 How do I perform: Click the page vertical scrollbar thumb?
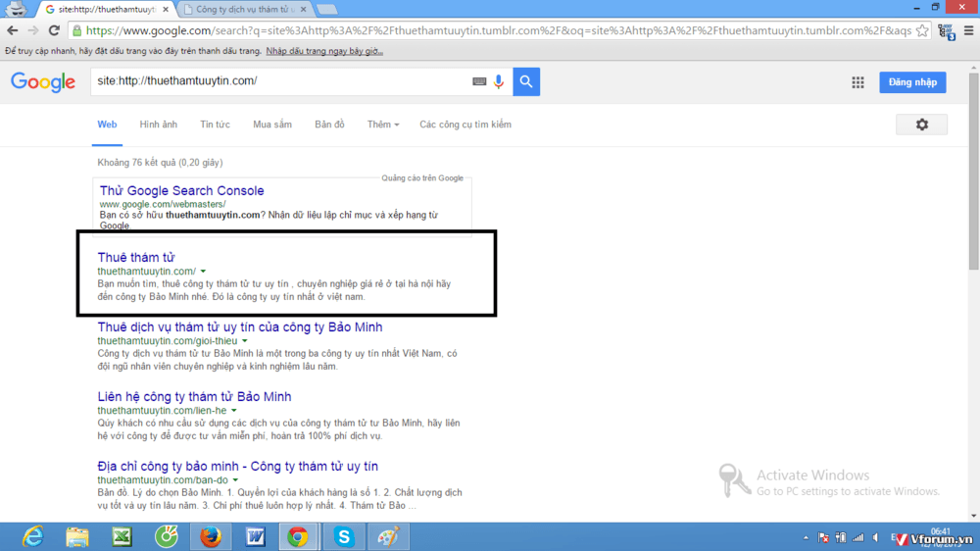(x=974, y=171)
